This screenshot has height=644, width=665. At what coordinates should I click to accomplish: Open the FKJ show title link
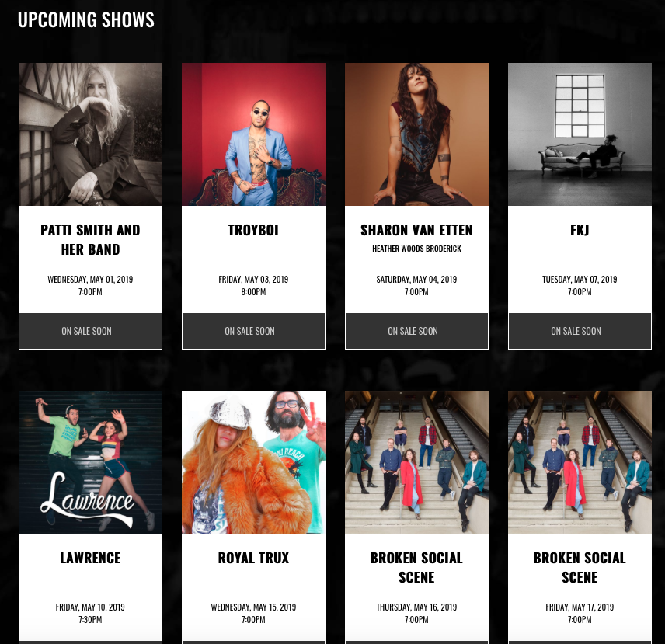click(x=580, y=230)
